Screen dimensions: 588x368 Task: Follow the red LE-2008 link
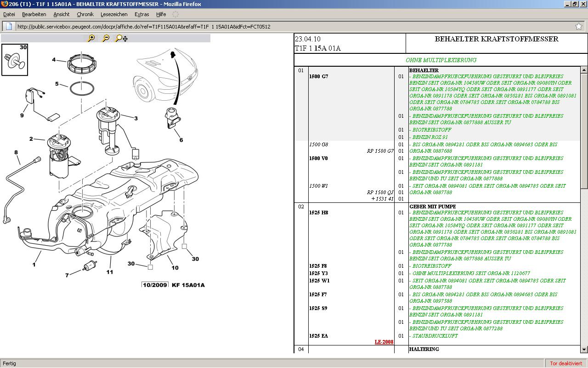click(x=384, y=342)
